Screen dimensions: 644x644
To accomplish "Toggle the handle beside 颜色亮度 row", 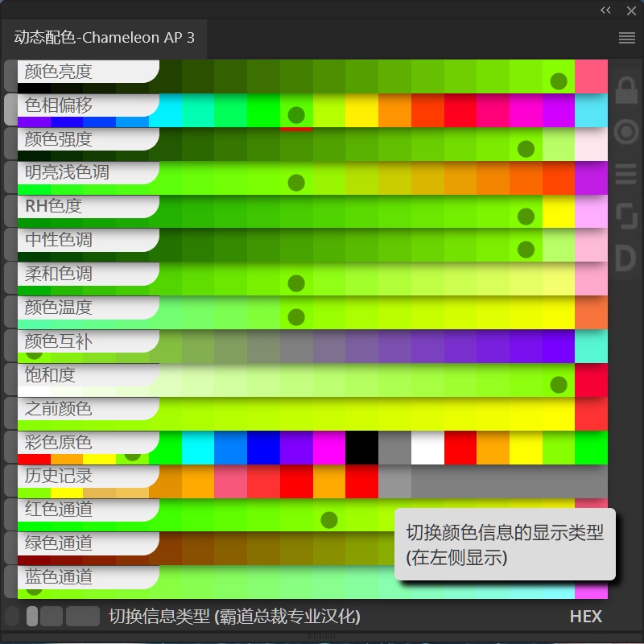I will point(10,76).
